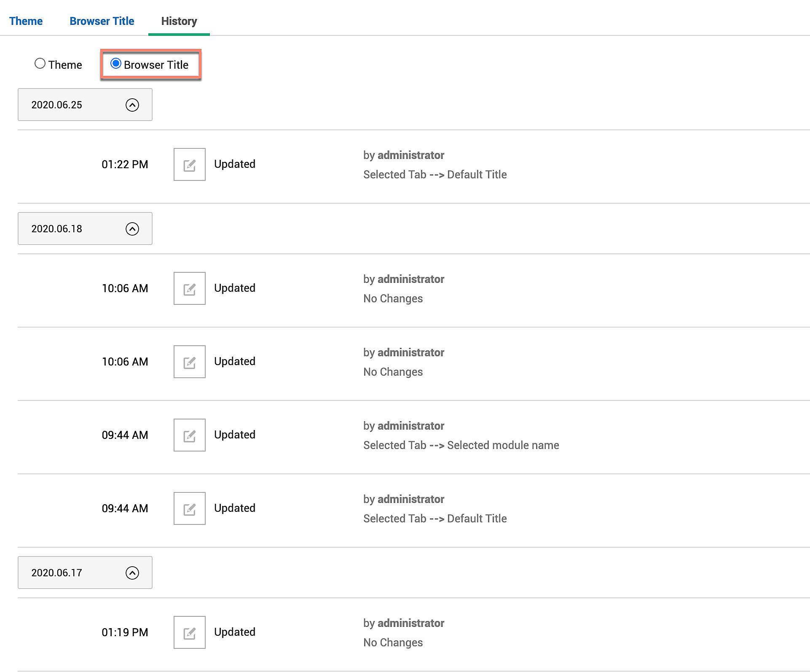
Task: Click Selected Tab --> Selected module name text
Action: coord(461,445)
